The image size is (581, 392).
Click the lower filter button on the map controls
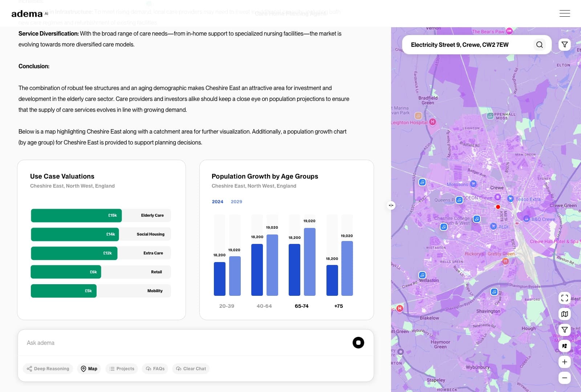(565, 330)
